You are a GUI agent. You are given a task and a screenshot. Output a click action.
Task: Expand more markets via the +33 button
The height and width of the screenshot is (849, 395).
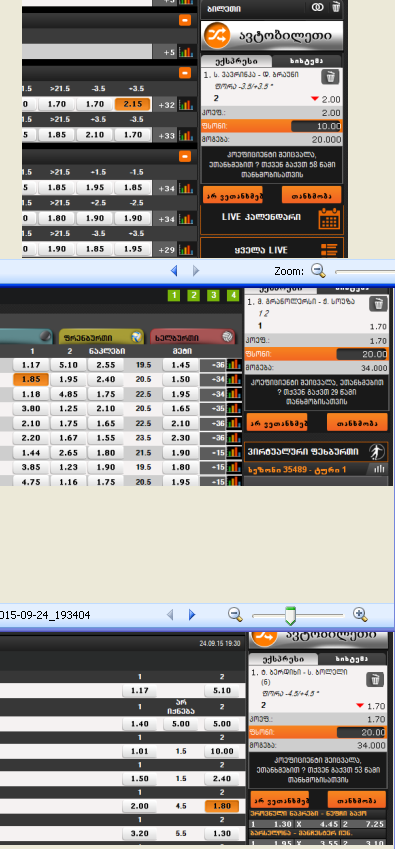click(166, 134)
